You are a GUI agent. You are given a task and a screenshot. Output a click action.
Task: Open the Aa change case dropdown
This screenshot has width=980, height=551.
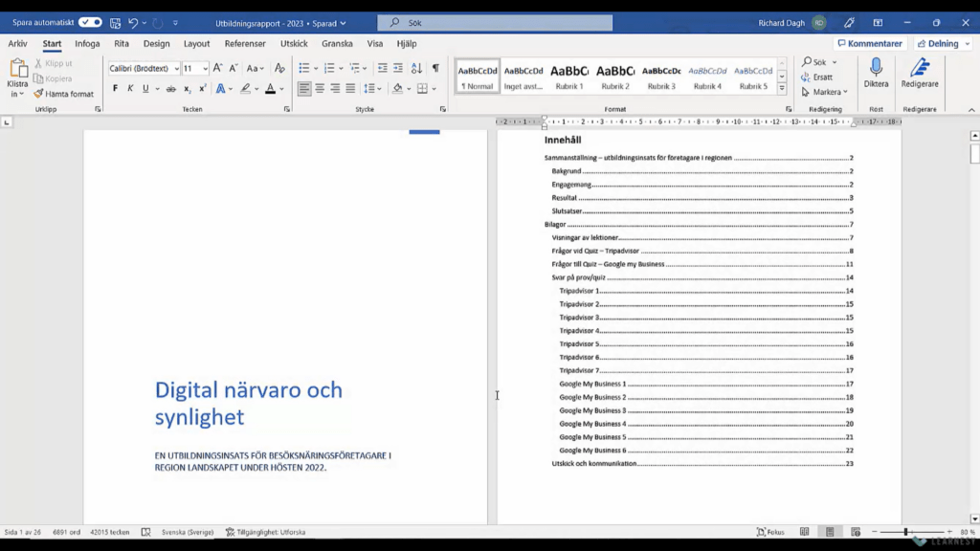(x=255, y=68)
